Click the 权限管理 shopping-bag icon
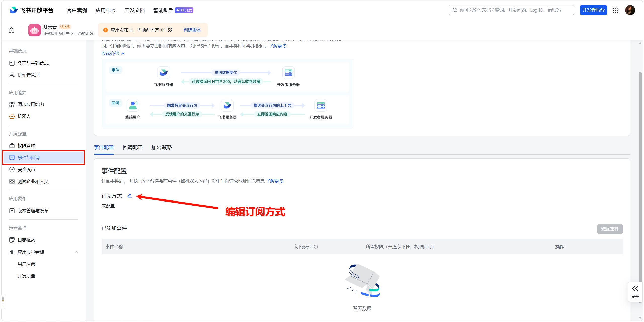 pos(12,145)
